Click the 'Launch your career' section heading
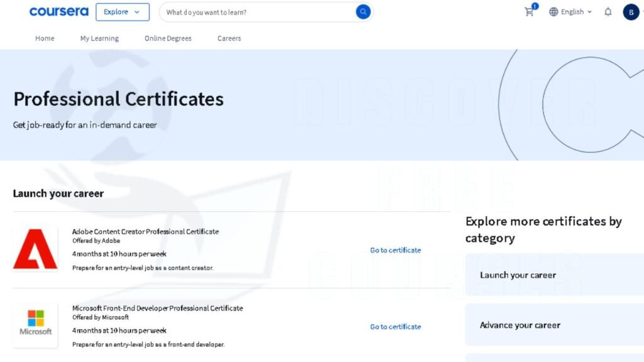 pos(58,194)
